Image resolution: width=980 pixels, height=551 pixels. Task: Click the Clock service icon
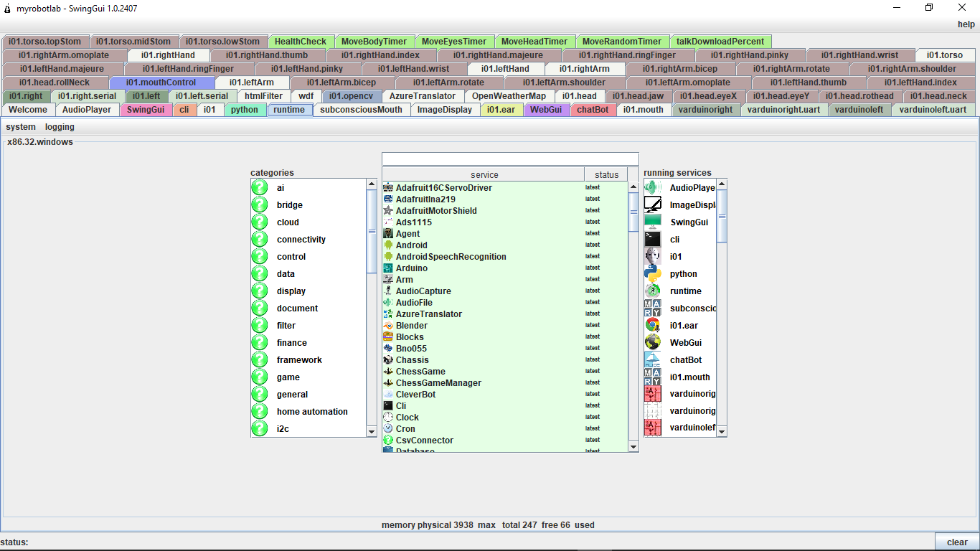click(388, 418)
